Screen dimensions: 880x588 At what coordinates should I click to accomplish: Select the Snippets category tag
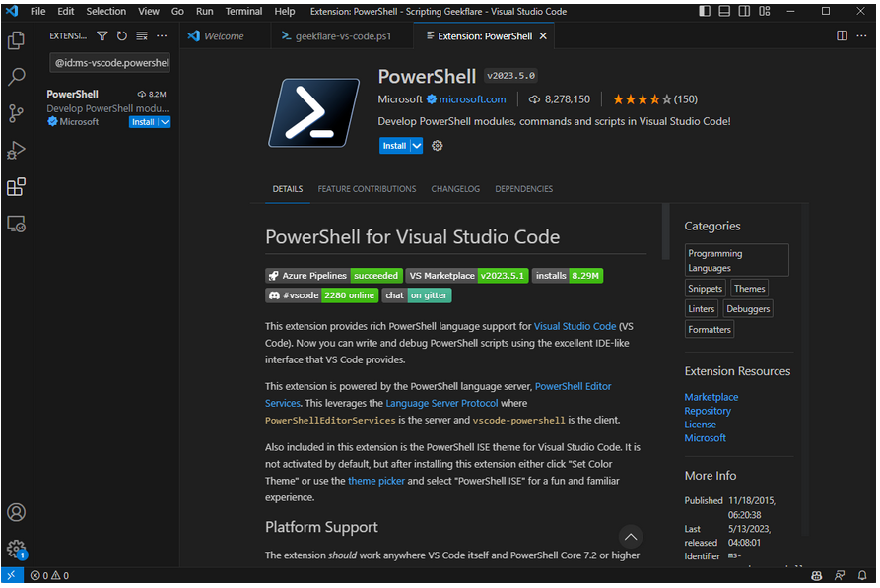(705, 289)
